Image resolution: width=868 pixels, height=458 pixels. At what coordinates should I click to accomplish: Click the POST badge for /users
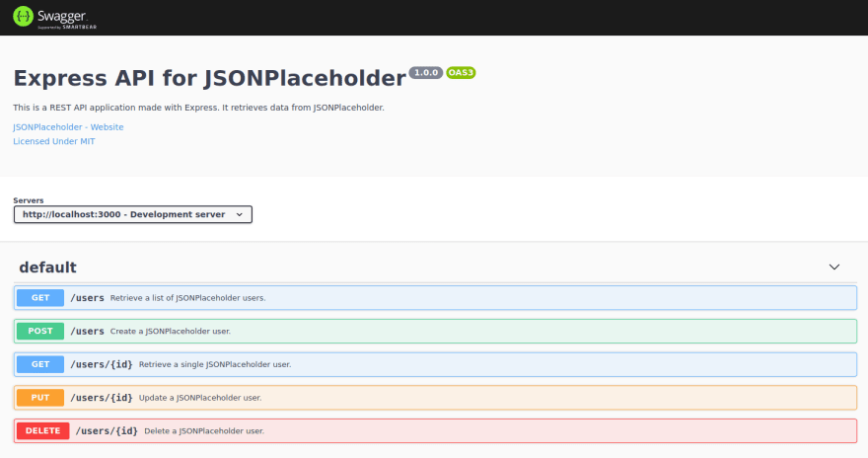[x=40, y=332]
